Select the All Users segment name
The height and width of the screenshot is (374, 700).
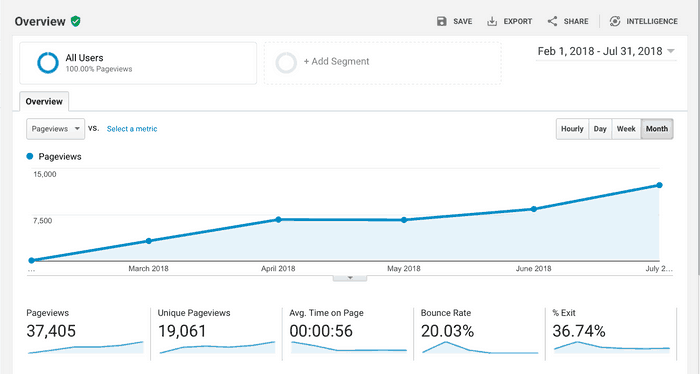84,58
